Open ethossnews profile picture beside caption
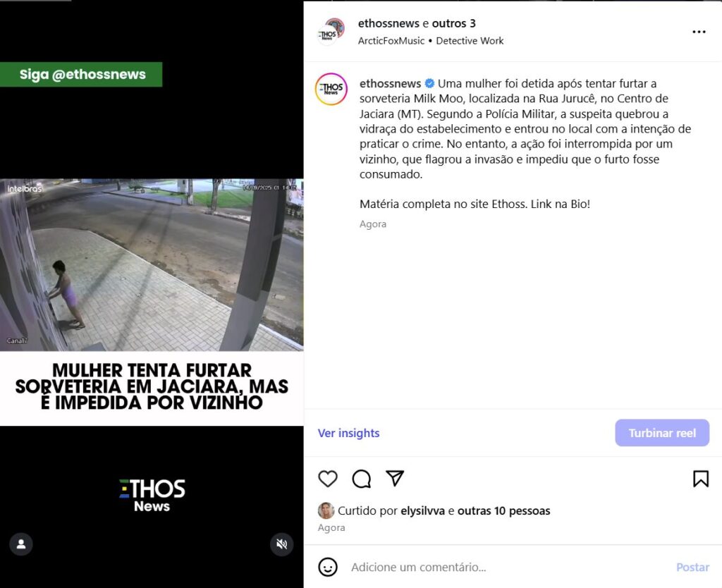This screenshot has width=722, height=588. point(331,89)
